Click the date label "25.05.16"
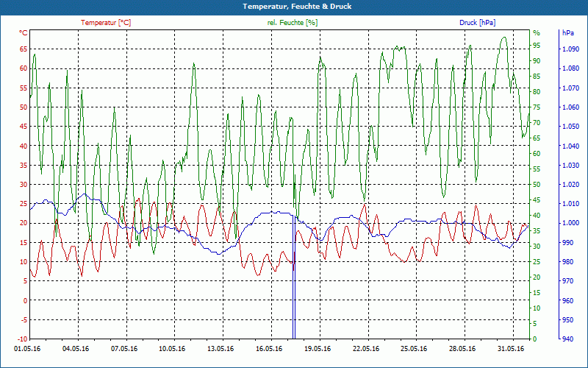Viewport: 588px width, 368px height. [414, 349]
